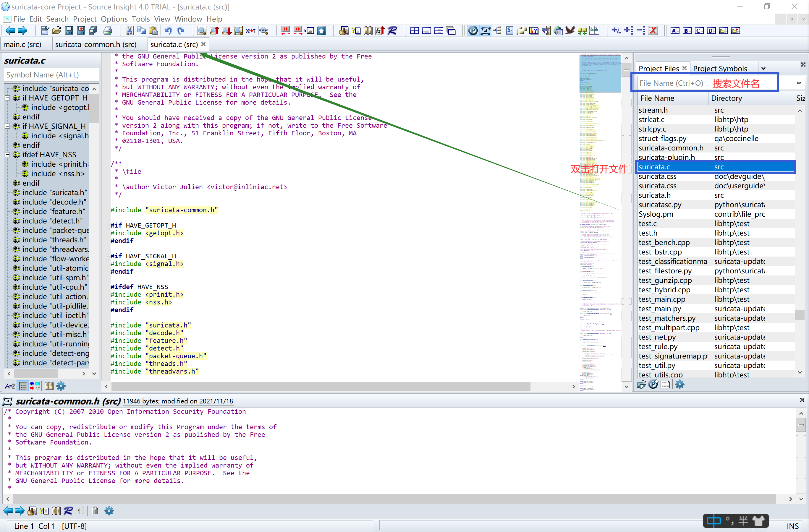
Task: Click the Print file icon
Action: click(x=107, y=30)
